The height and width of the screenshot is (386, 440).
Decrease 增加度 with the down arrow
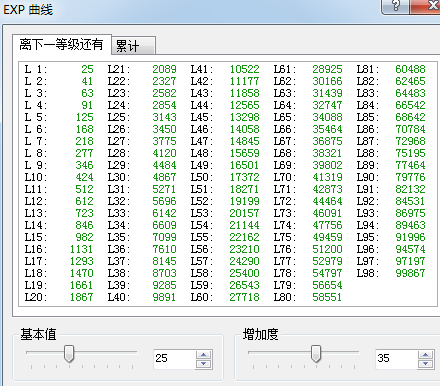(425, 364)
